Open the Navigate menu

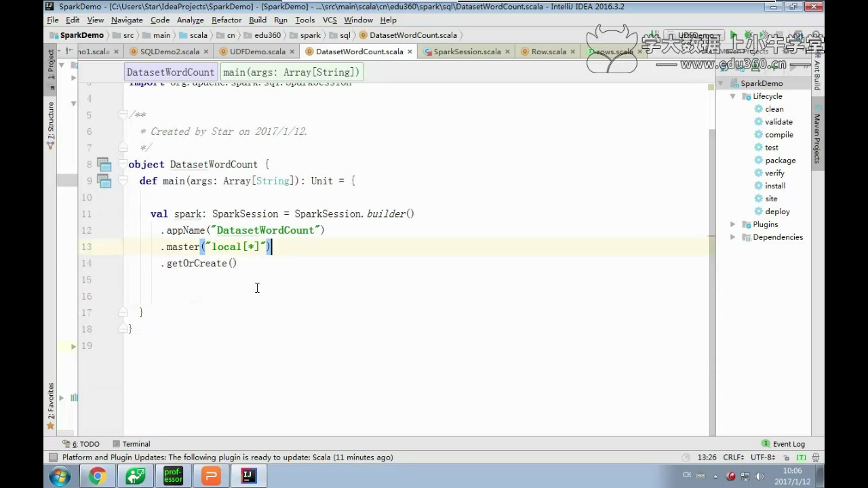(127, 20)
